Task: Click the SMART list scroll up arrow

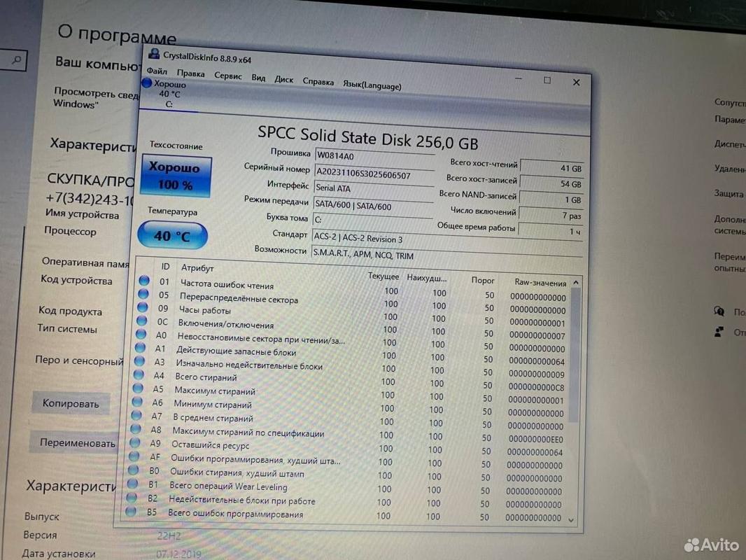Action: 576,283
